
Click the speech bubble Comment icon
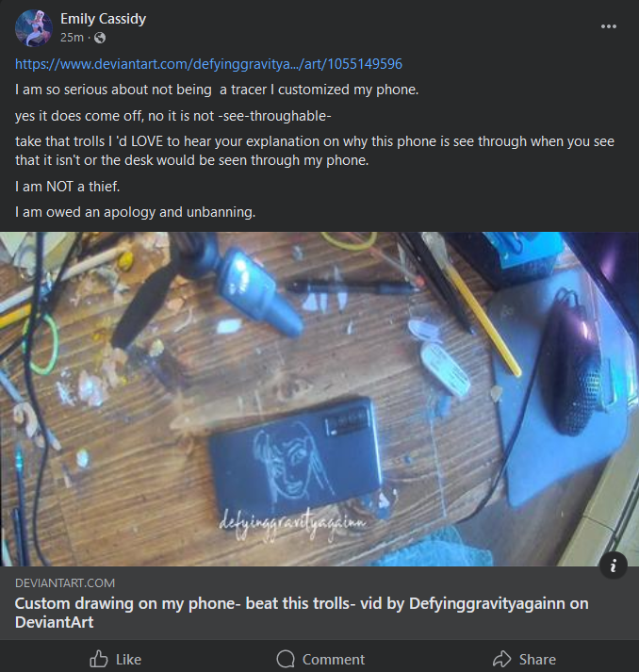[286, 659]
